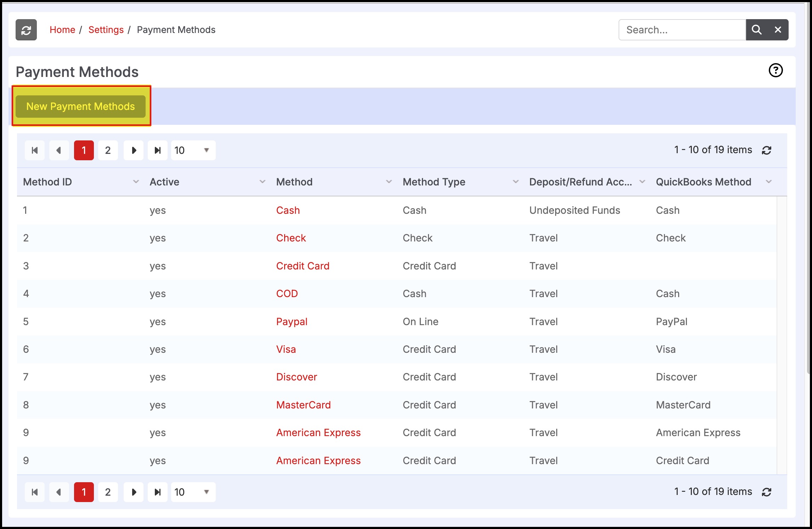Focus the Search input field

[x=682, y=30]
